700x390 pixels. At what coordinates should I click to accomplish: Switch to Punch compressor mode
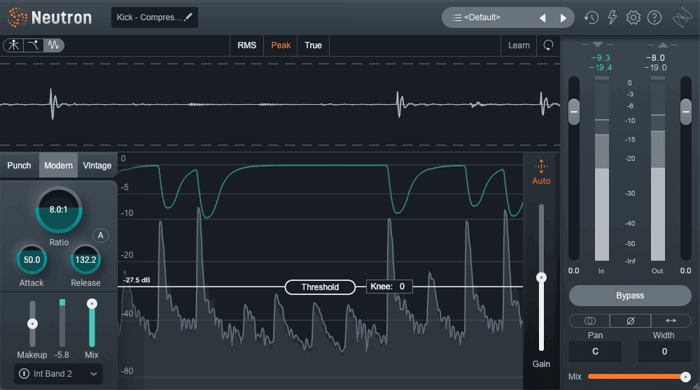(19, 165)
